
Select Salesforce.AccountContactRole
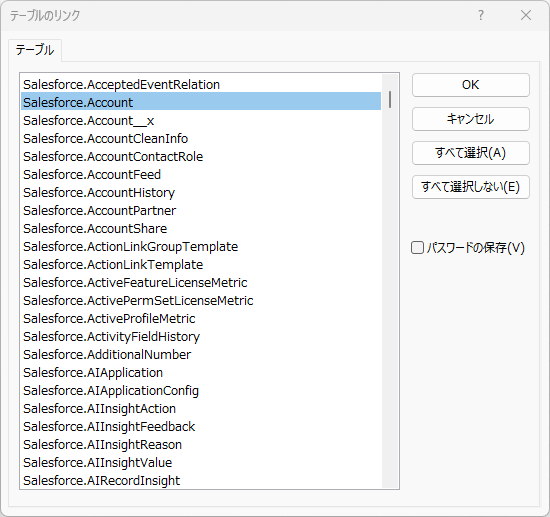[x=201, y=156]
